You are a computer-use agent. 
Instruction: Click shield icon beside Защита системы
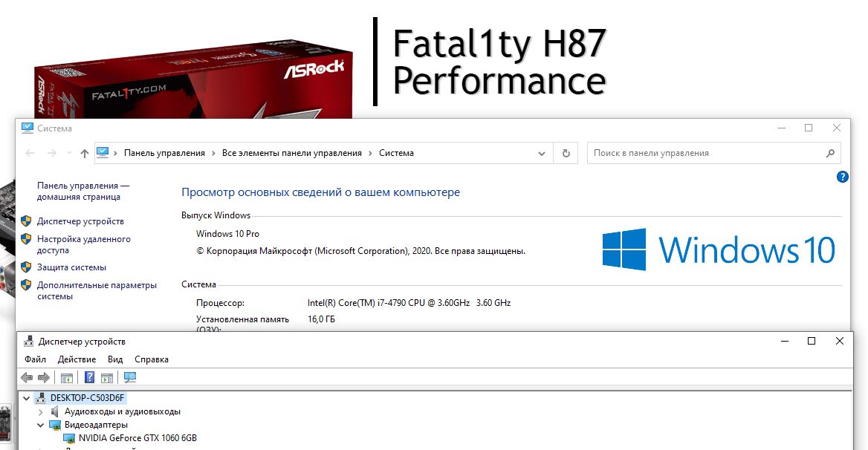[x=26, y=267]
